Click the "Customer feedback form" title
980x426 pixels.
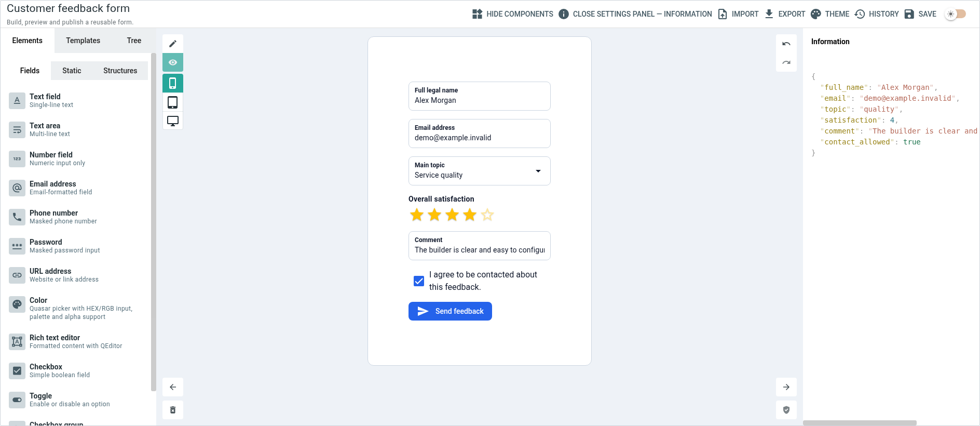pyautogui.click(x=68, y=8)
